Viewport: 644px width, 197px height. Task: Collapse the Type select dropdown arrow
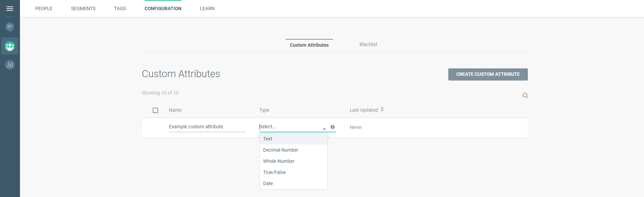point(324,128)
